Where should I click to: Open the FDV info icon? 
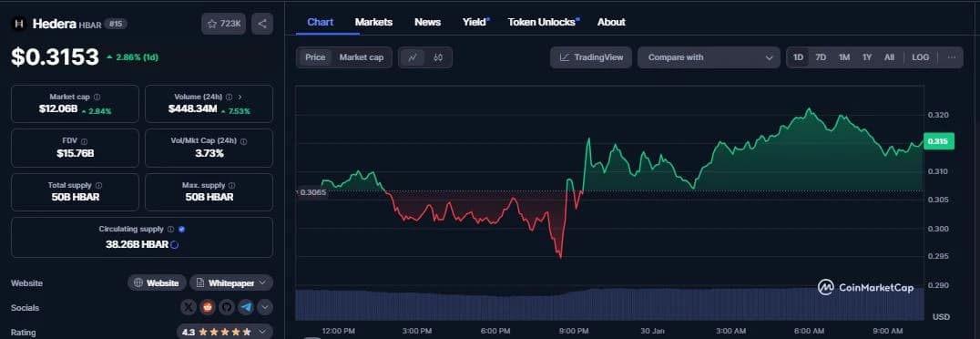(84, 141)
